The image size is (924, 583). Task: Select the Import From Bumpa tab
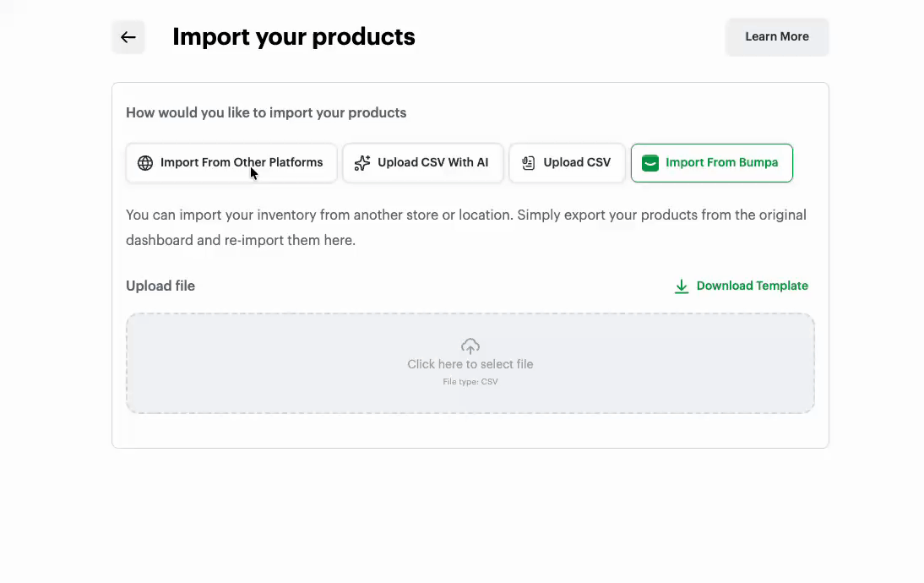point(721,163)
